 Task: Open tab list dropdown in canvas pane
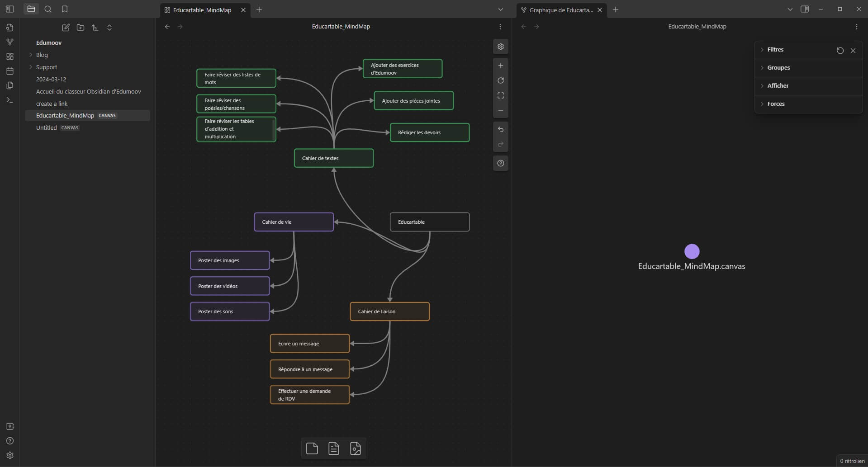coord(500,9)
